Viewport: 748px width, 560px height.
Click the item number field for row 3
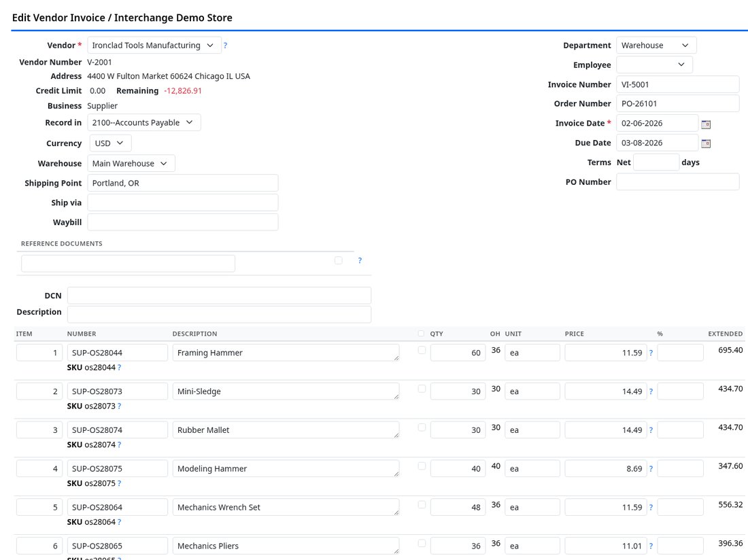[39, 430]
